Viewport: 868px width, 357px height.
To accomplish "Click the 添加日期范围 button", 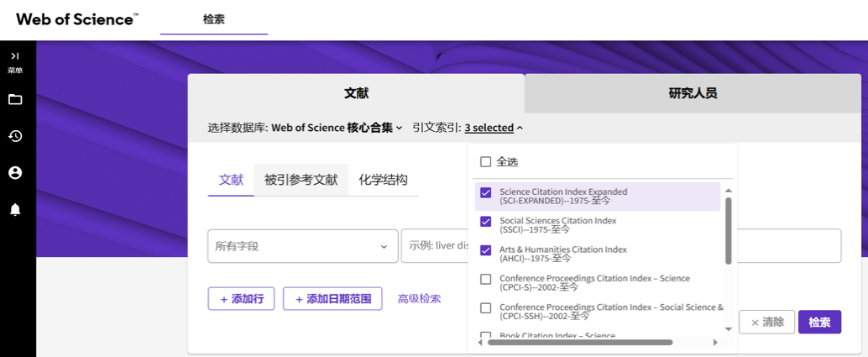I will pyautogui.click(x=332, y=299).
